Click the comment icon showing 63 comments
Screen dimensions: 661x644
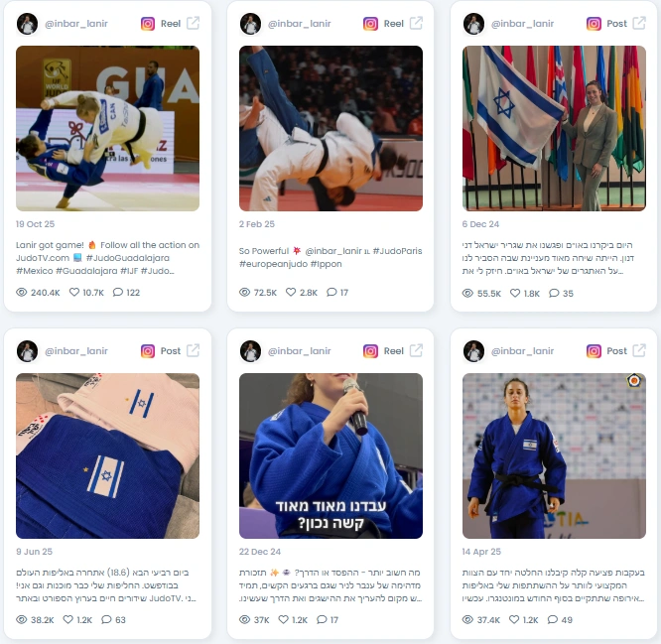tap(106, 619)
